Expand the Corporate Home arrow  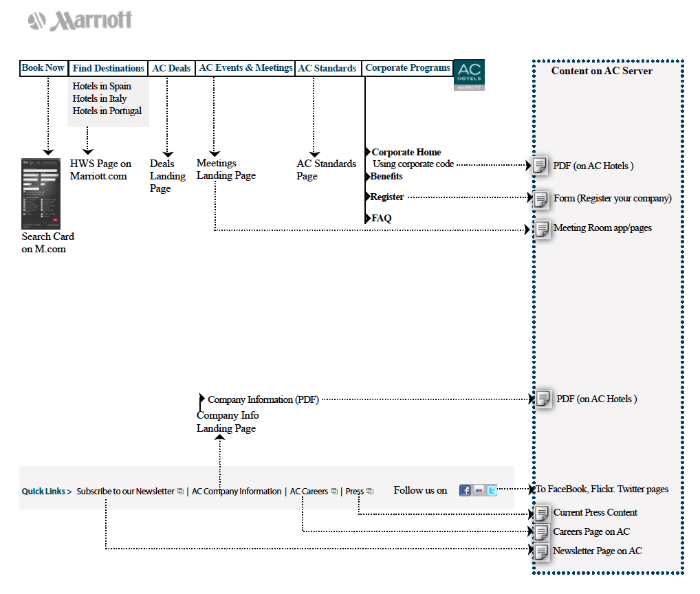(368, 152)
